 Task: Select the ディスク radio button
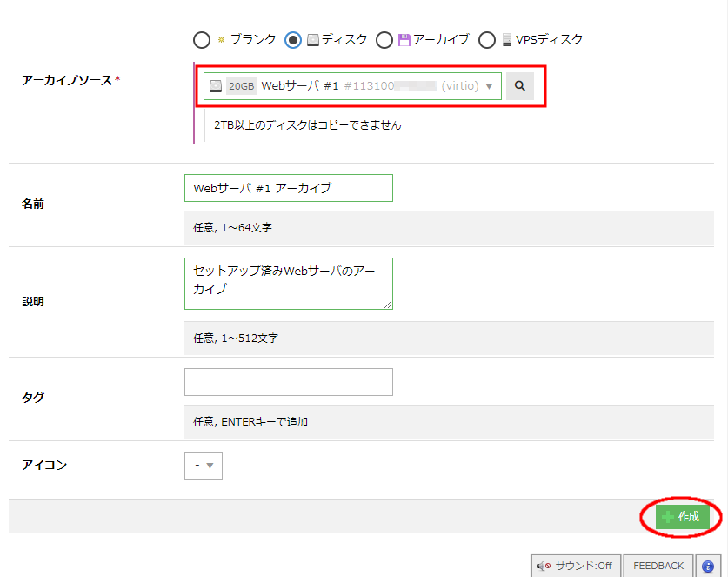293,40
